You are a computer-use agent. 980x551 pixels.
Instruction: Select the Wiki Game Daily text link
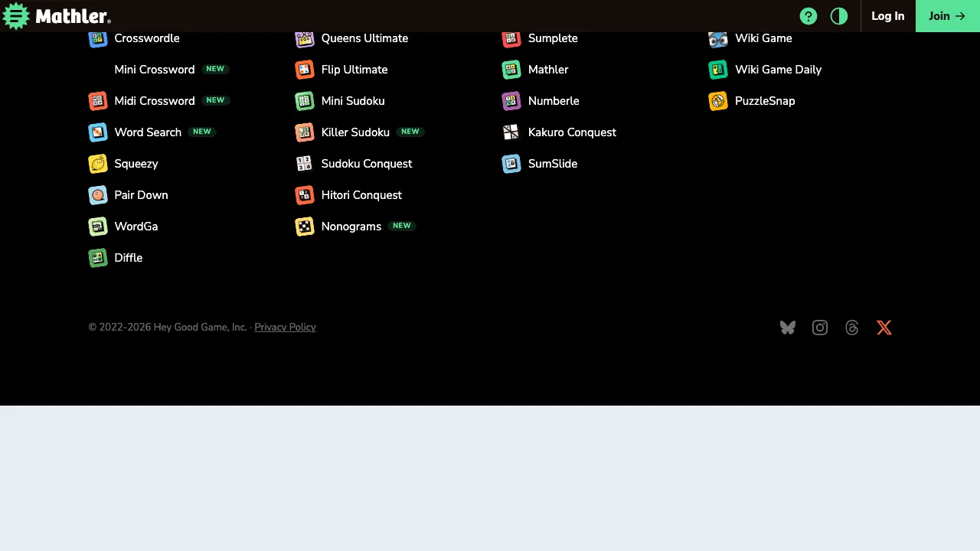(x=778, y=70)
